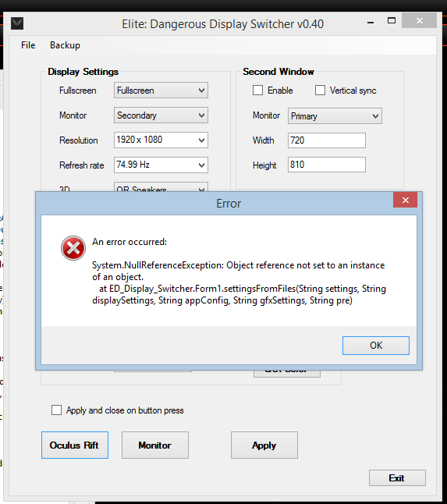Open the File menu
Viewport: 447px width, 504px height.
pyautogui.click(x=28, y=45)
